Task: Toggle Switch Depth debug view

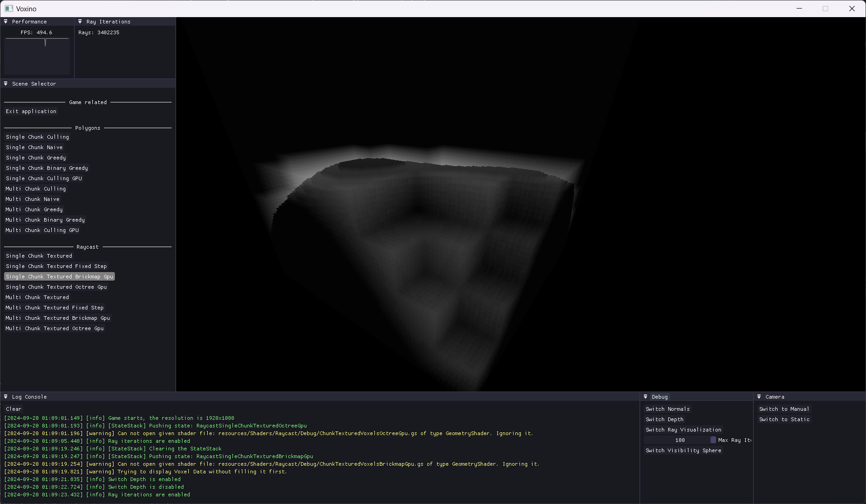Action: tap(664, 419)
